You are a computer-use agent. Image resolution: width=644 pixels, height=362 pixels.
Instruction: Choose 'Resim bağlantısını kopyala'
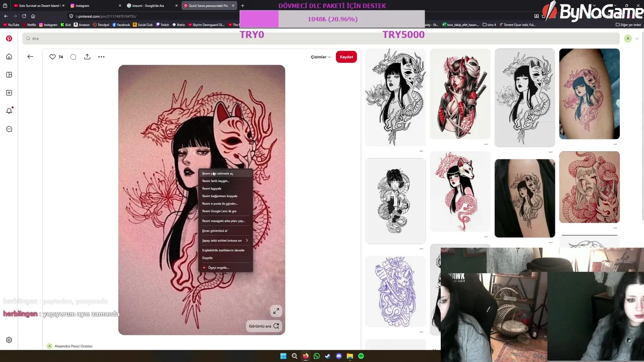coord(225,196)
